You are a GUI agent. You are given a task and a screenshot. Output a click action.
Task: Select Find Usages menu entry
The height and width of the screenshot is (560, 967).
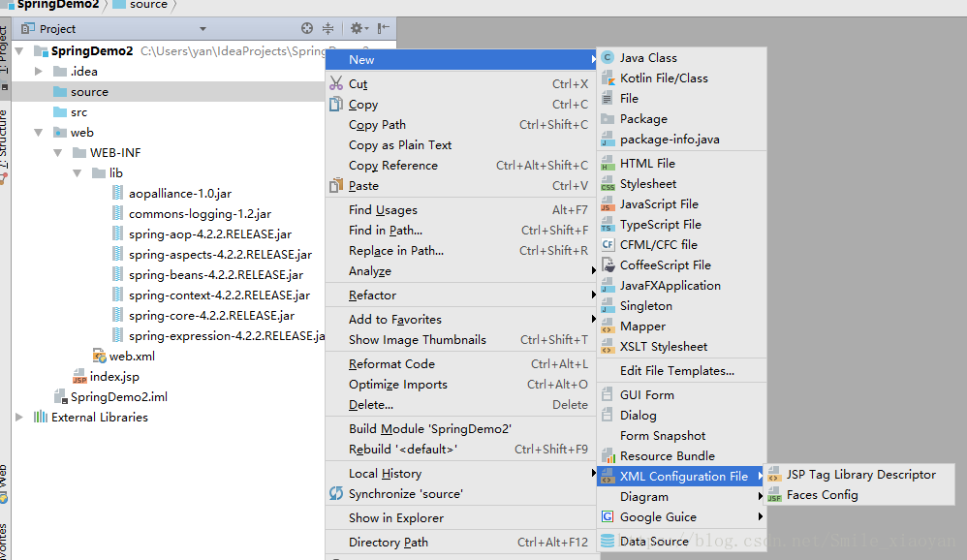[x=461, y=209]
